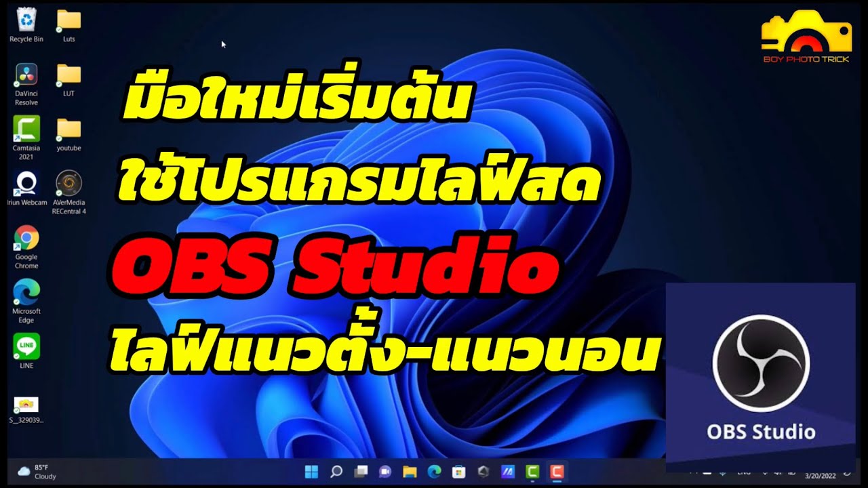Launch Camtasia 2021 desktop shortcut
The height and width of the screenshot is (488, 868).
click(x=26, y=138)
